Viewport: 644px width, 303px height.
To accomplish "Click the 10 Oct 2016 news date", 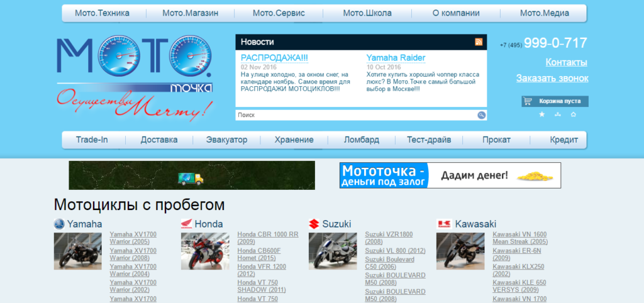I will (x=384, y=67).
